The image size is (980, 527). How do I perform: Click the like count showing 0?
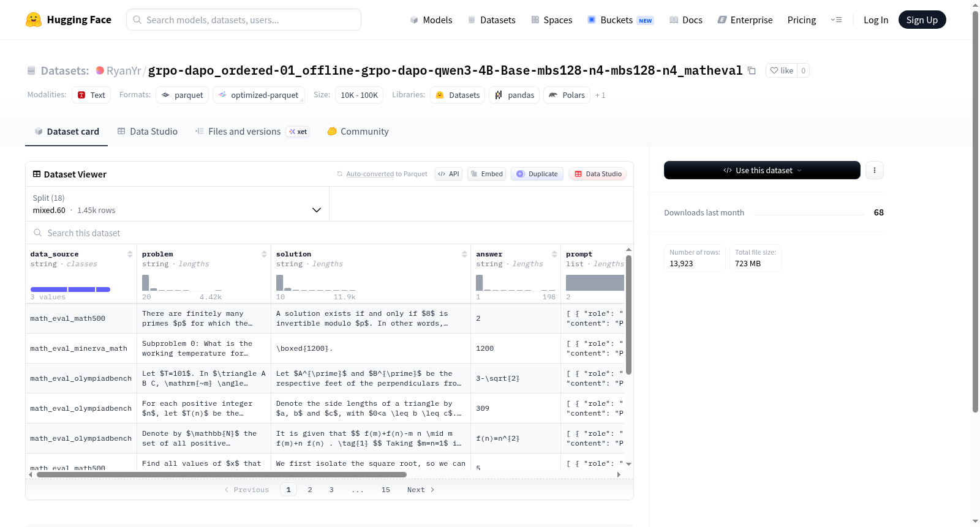(804, 70)
